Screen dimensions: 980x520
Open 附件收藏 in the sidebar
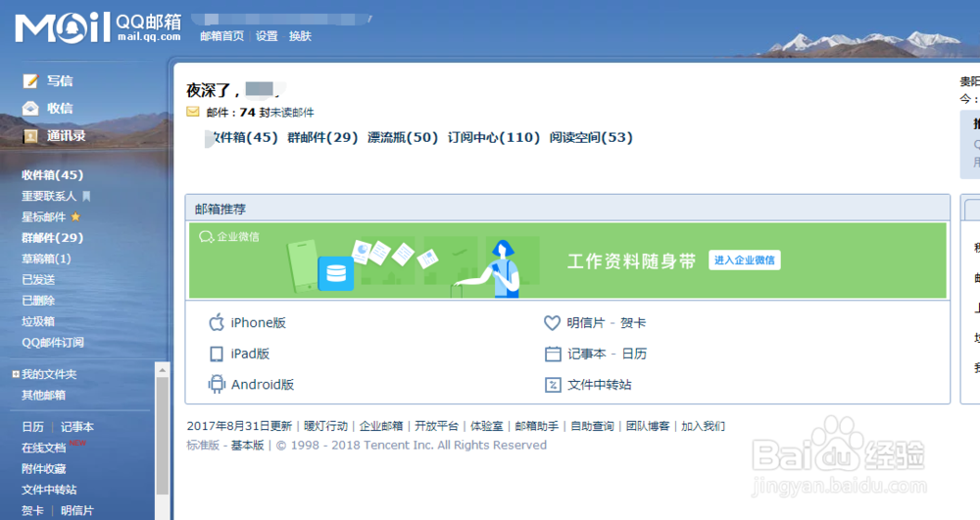[x=44, y=469]
